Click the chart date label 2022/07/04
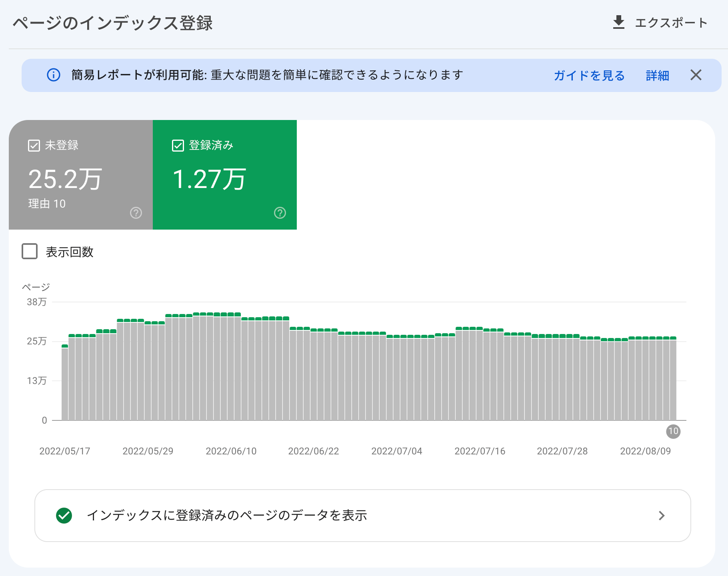The width and height of the screenshot is (728, 576). [x=397, y=451]
